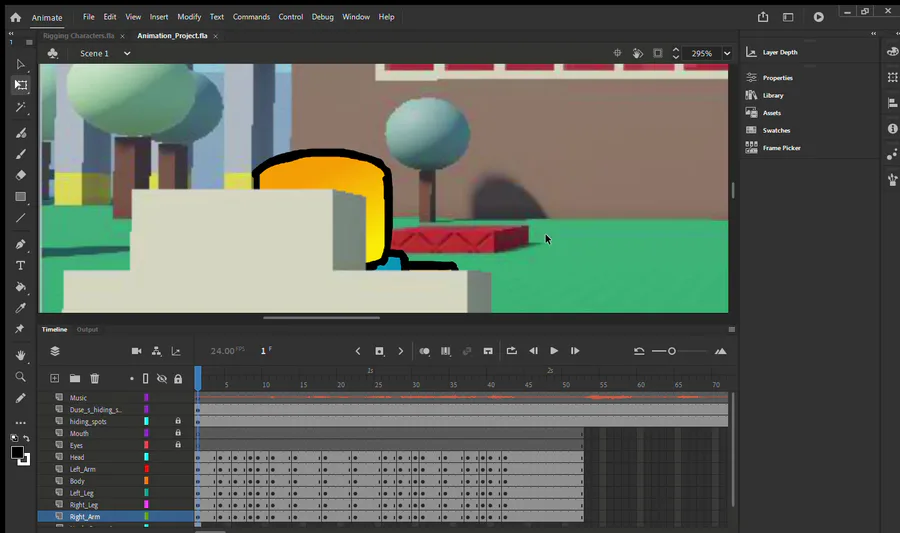Adjust the timeline zoom slider
This screenshot has height=533, width=900.
(672, 351)
